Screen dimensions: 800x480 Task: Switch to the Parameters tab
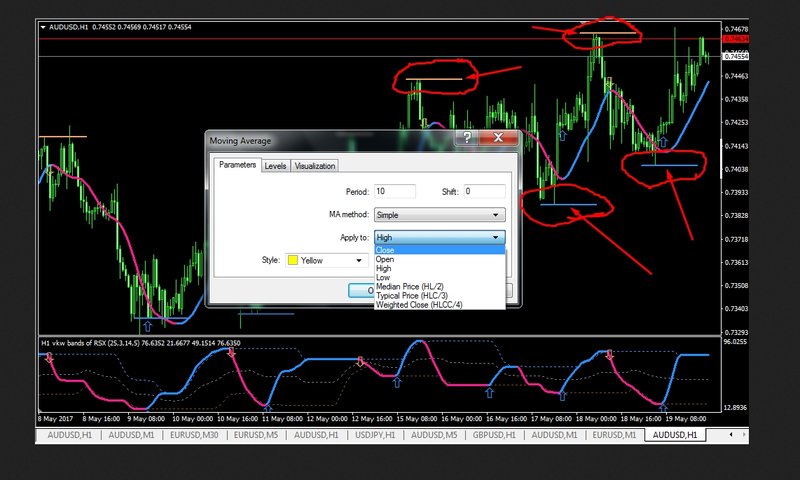coord(237,165)
